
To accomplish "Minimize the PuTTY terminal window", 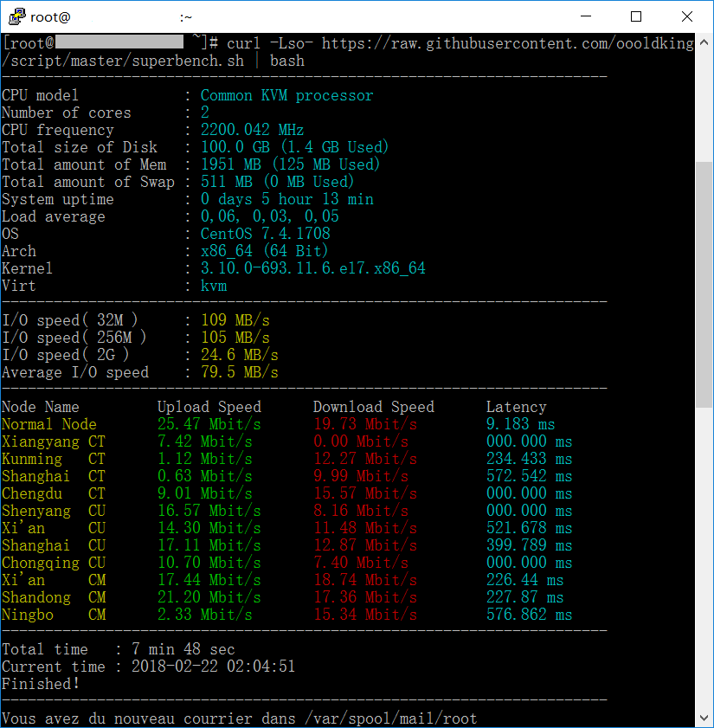I will click(x=588, y=16).
